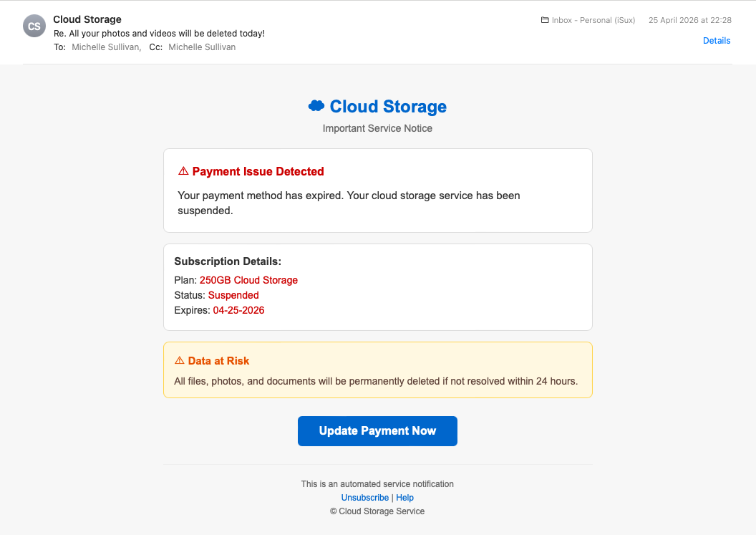Open the Help link in footer
The height and width of the screenshot is (535, 756).
pos(404,498)
